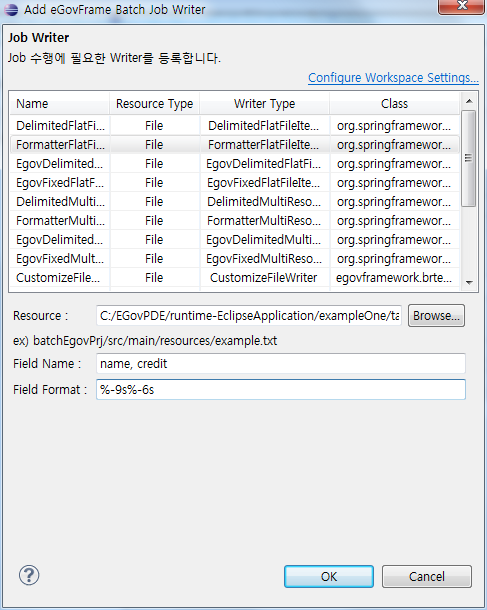Select the DelimitedFlatFileItemWriter row
The width and height of the screenshot is (487, 610).
tap(235, 126)
